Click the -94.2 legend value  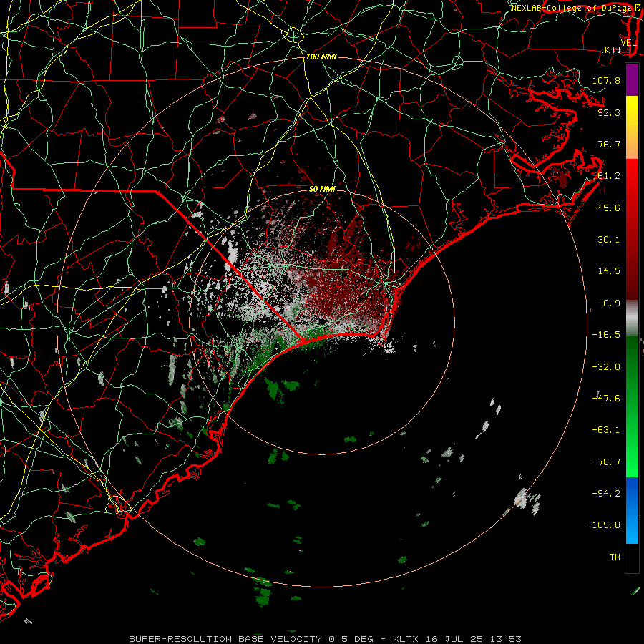point(606,494)
